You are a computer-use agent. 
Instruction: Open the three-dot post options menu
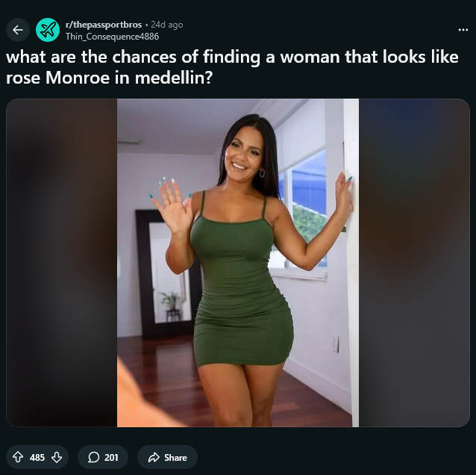pyautogui.click(x=463, y=30)
